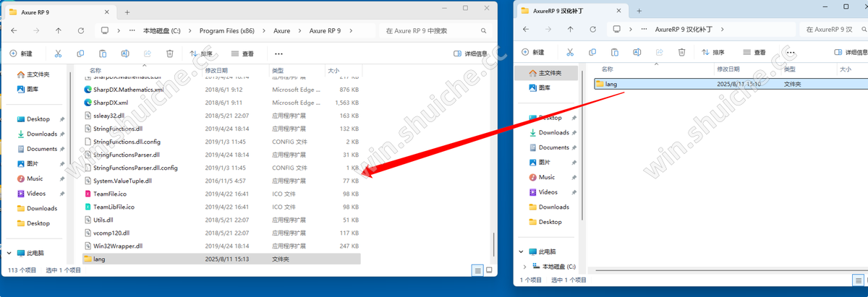Switch to details view in Axure RP 9 status bar
The width and height of the screenshot is (868, 297).
pos(477,270)
